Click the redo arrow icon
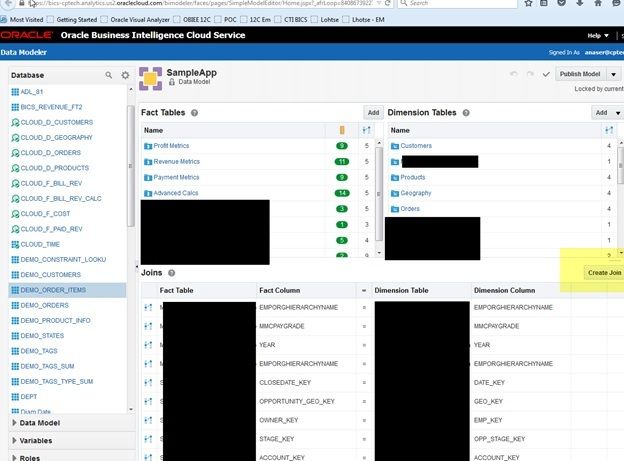Viewport: 624px width, 461px height. pyautogui.click(x=530, y=74)
